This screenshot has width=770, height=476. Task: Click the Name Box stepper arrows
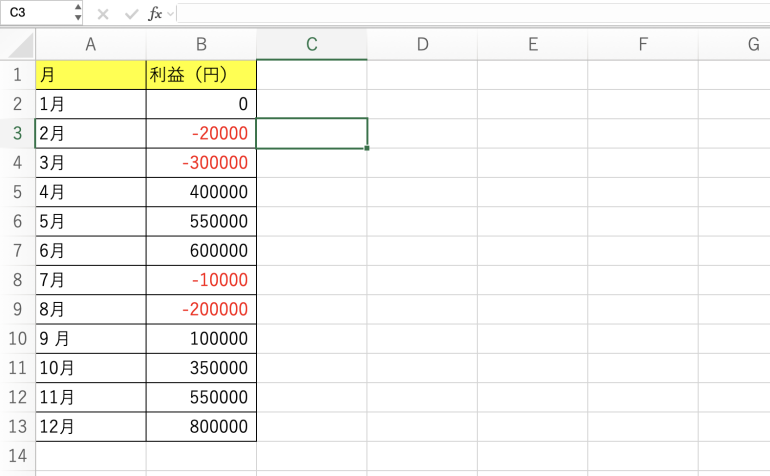click(78, 12)
